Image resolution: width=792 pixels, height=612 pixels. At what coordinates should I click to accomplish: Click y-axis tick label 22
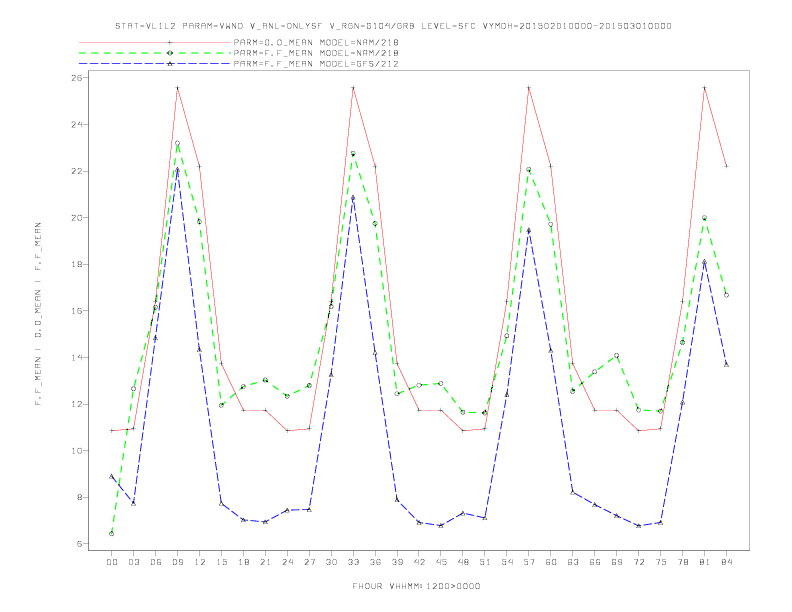76,171
